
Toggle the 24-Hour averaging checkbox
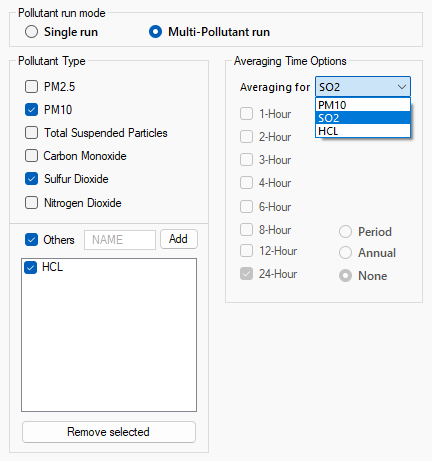coord(247,274)
